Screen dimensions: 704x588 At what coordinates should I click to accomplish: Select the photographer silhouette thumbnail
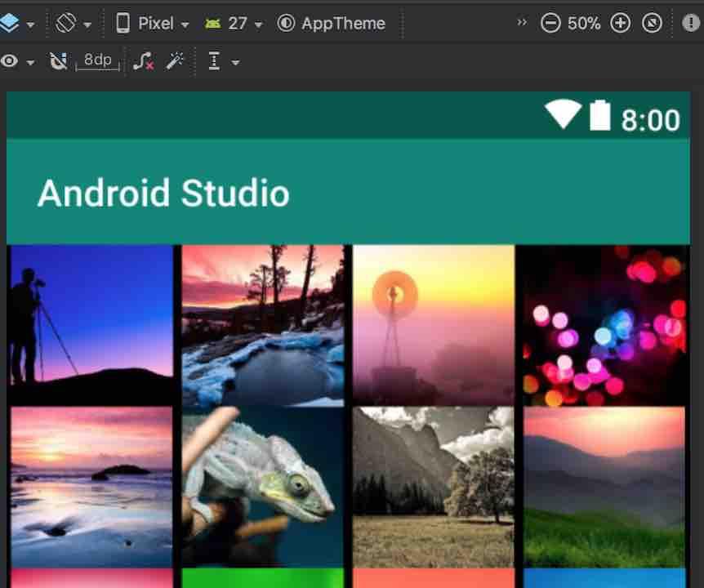click(91, 325)
